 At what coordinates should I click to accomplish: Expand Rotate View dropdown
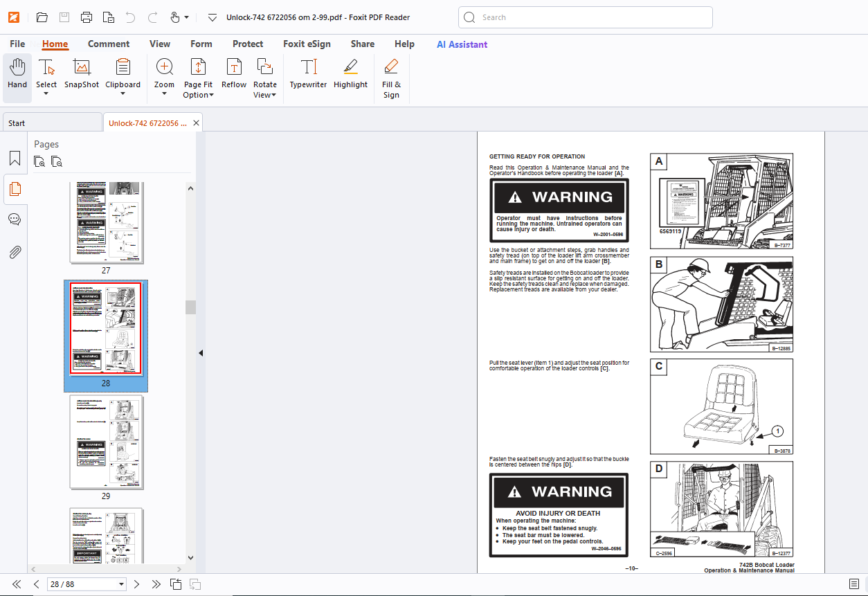tap(273, 96)
